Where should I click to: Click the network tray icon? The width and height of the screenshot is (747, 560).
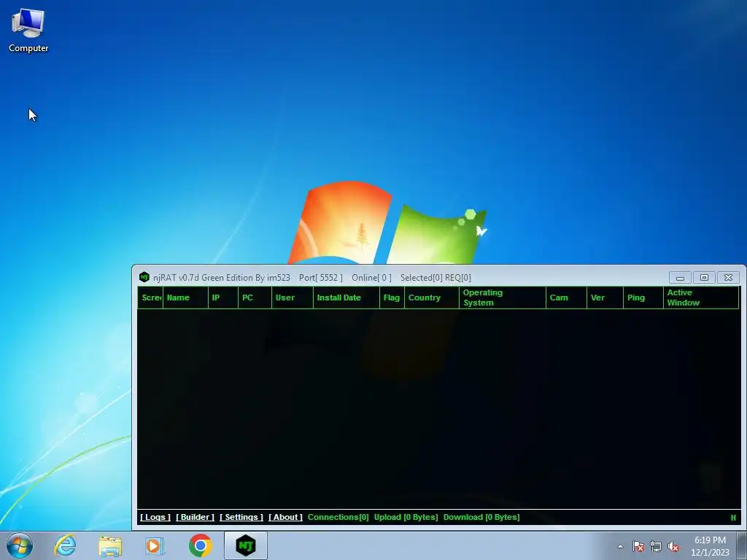(656, 546)
